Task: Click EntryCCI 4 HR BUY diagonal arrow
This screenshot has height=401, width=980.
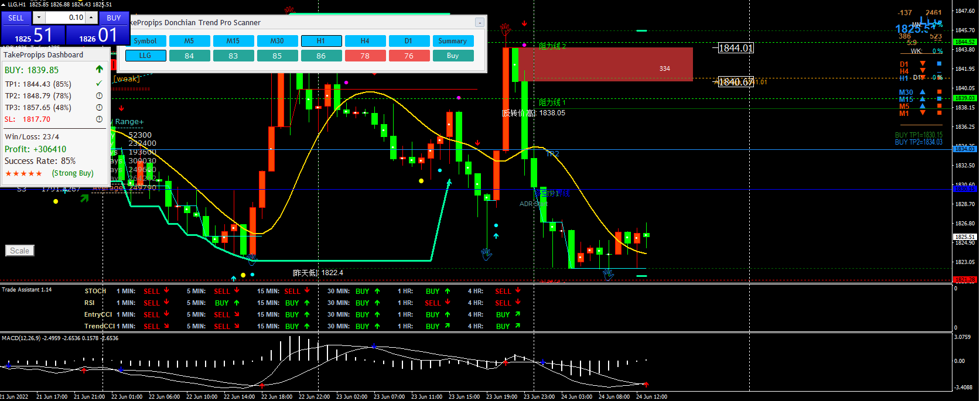Action: [518, 314]
